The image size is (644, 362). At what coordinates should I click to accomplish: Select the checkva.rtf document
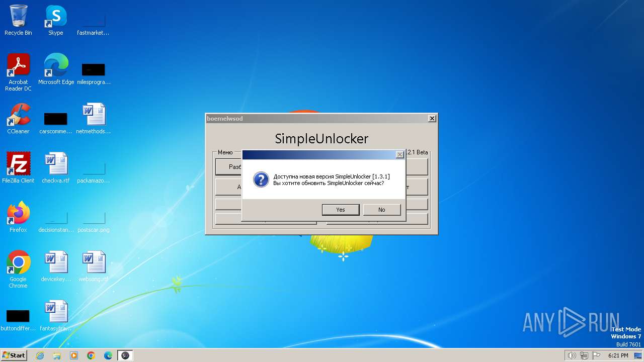(56, 168)
